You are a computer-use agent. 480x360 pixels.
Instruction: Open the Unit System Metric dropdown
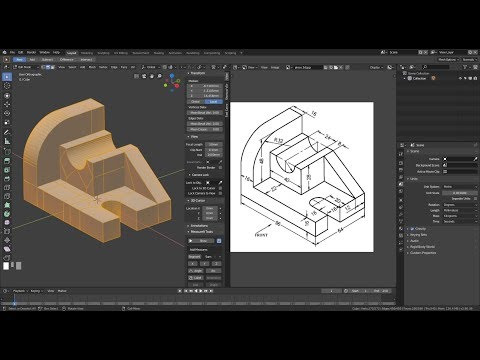point(460,187)
